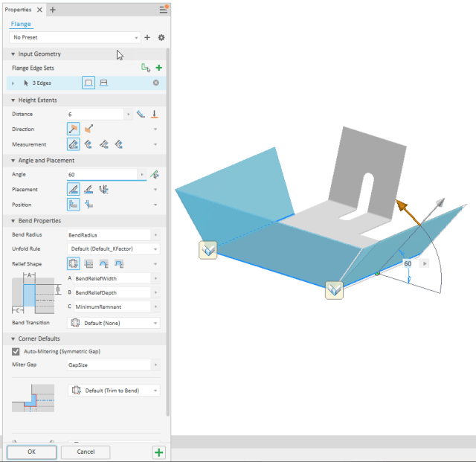Flip the flange direction
Image resolution: width=476 pixels, height=462 pixels.
click(x=89, y=129)
